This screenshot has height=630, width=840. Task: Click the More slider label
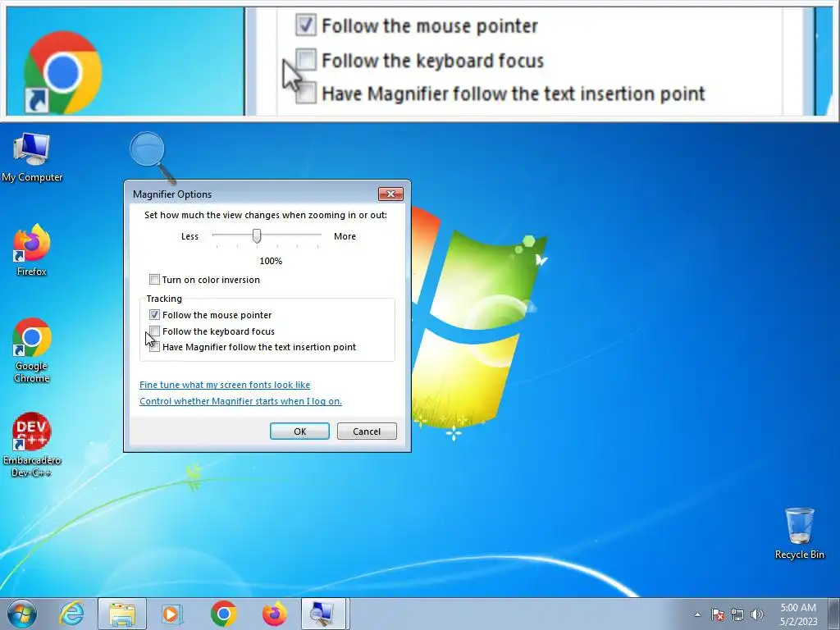(345, 236)
